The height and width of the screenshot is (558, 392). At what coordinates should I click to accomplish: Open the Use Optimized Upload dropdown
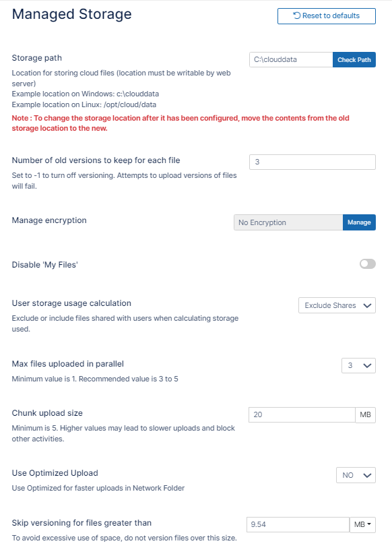point(356,475)
